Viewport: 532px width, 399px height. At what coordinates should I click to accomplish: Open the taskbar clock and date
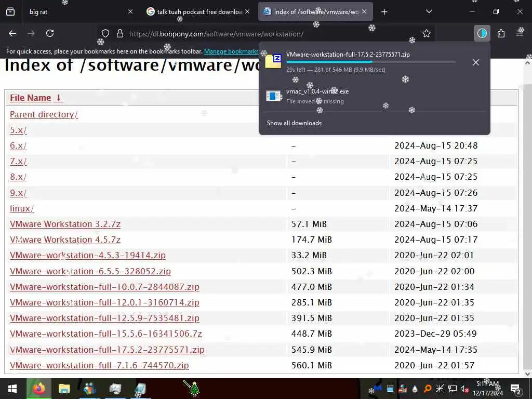(488, 389)
